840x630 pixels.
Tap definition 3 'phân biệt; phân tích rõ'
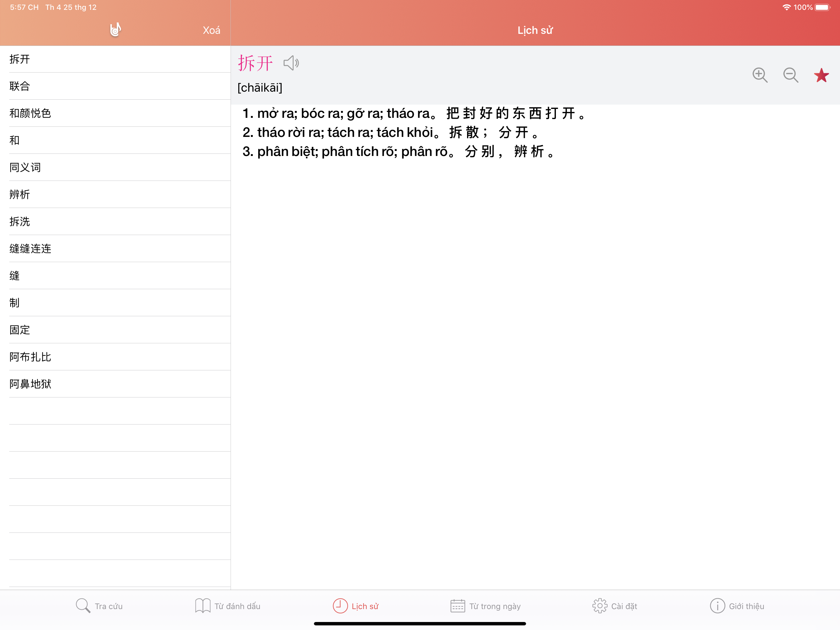(x=399, y=151)
